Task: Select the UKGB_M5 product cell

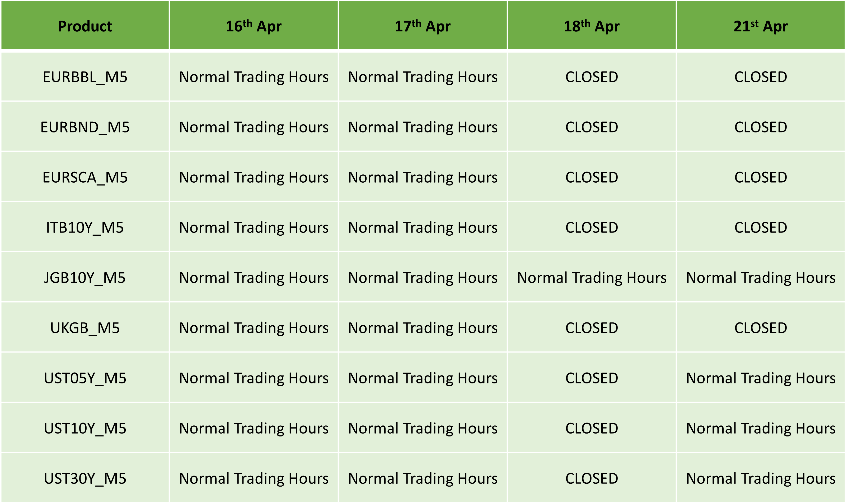Action: tap(85, 327)
